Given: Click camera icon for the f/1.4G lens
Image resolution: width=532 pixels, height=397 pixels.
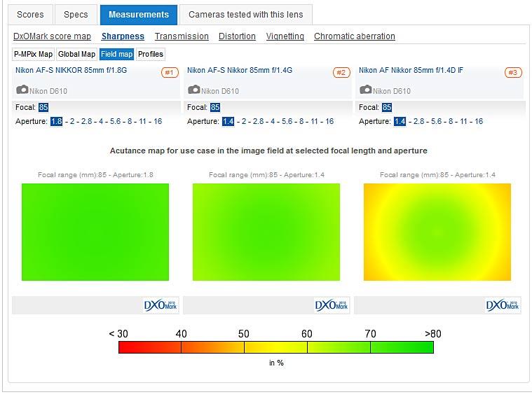Looking at the screenshot, I should pyautogui.click(x=194, y=90).
